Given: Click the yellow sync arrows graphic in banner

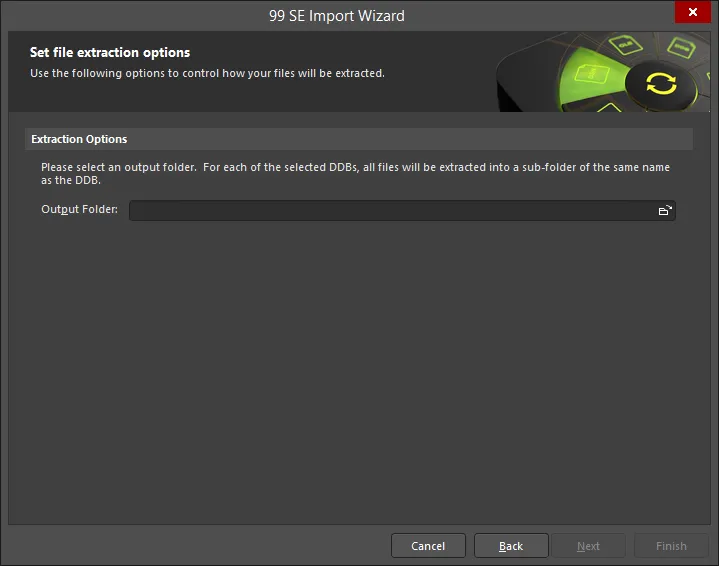Looking at the screenshot, I should pos(661,83).
